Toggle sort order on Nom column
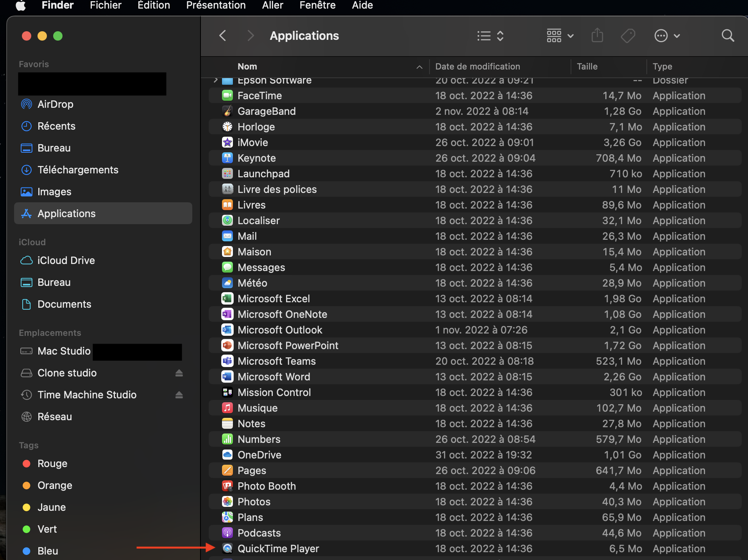The height and width of the screenshot is (560, 748). pyautogui.click(x=315, y=67)
